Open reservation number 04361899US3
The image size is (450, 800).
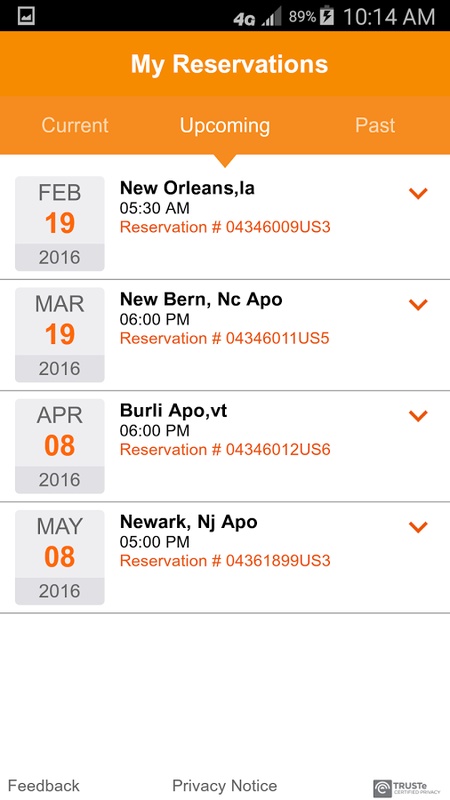click(x=225, y=561)
